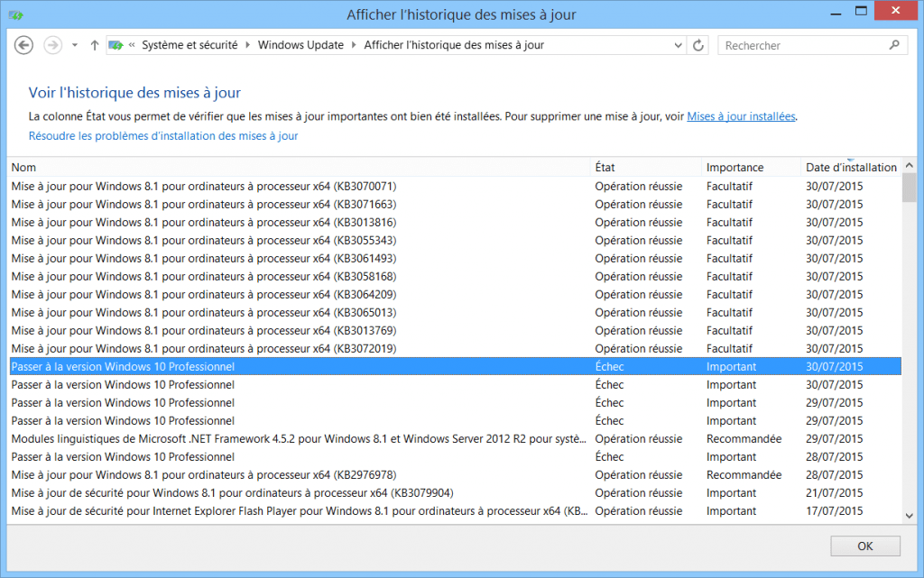Viewport: 924px width, 578px height.
Task: Maximize the update history window
Action: [x=861, y=12]
